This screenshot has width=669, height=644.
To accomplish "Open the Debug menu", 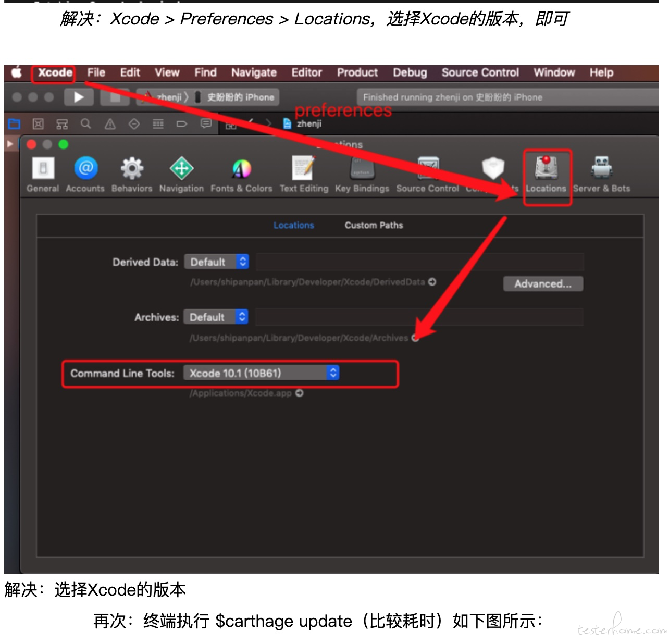I will [410, 72].
